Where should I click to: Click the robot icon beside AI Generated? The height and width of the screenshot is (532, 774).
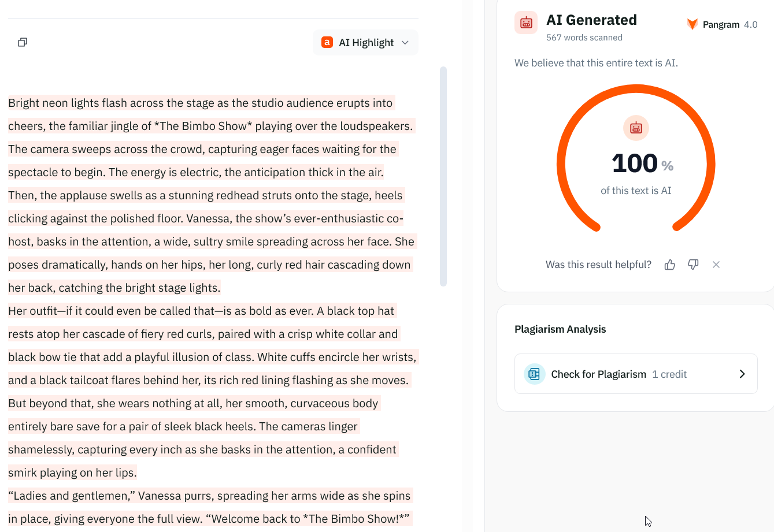[526, 23]
